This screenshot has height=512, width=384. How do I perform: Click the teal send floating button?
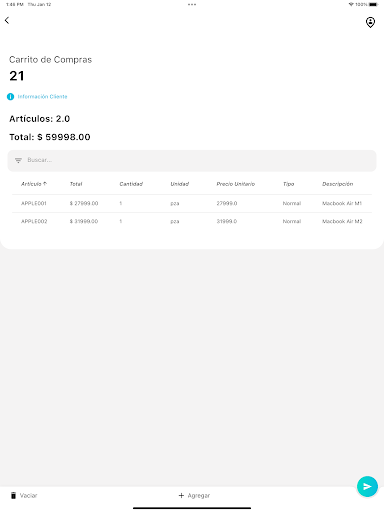[367, 486]
